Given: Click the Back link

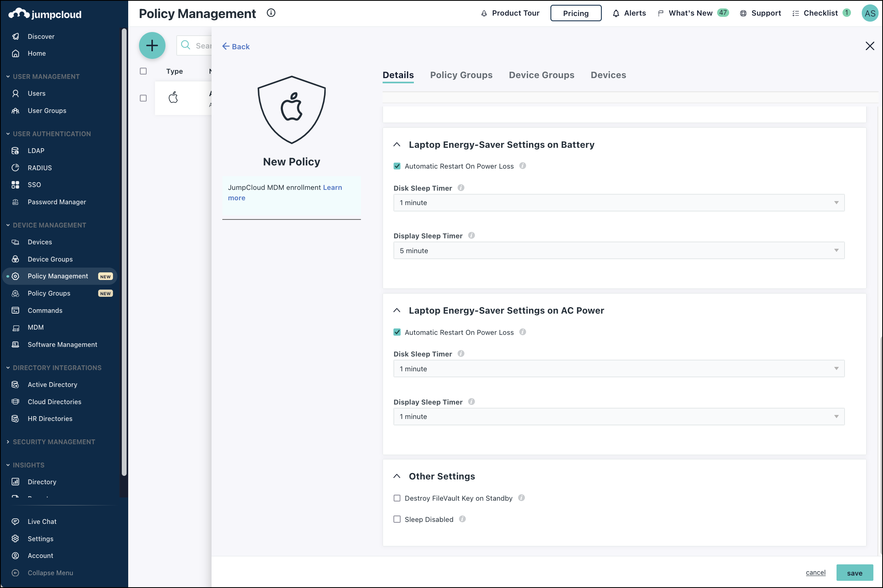Looking at the screenshot, I should click(236, 46).
